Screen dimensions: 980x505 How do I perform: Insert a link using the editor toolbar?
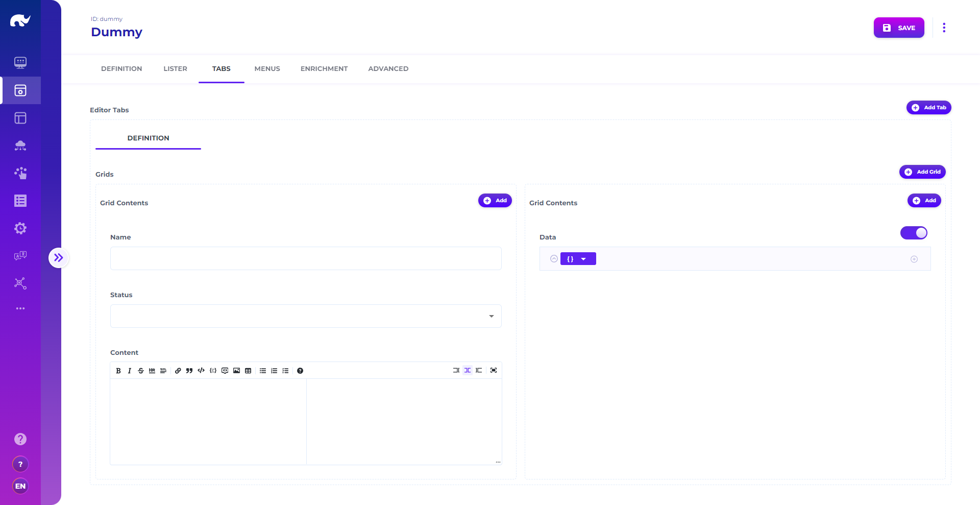pos(178,371)
